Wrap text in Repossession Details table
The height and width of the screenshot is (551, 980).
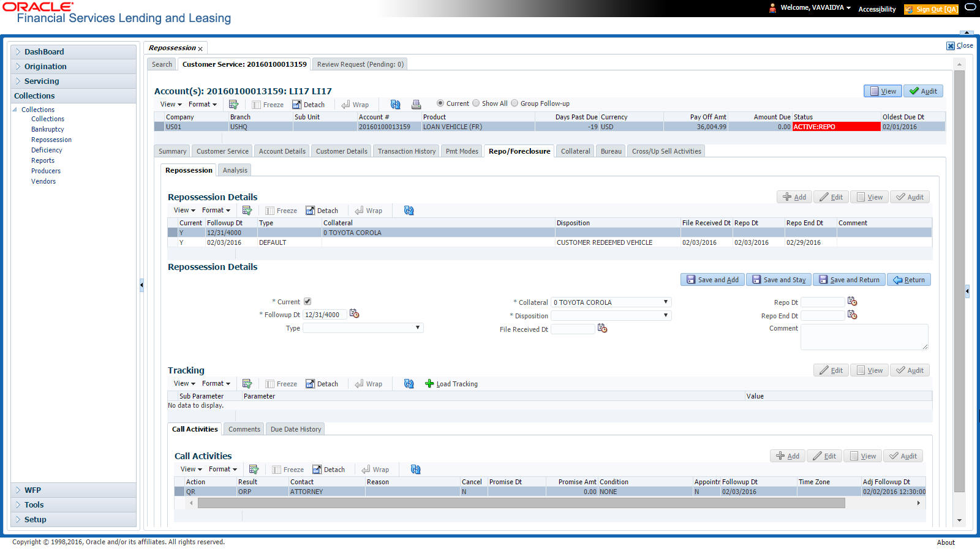coord(368,211)
